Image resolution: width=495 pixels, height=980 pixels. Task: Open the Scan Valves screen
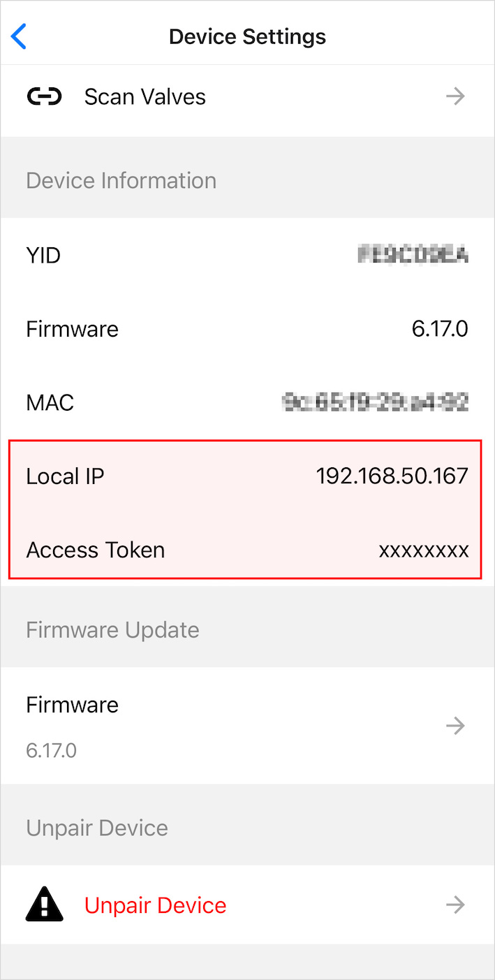pyautogui.click(x=145, y=96)
